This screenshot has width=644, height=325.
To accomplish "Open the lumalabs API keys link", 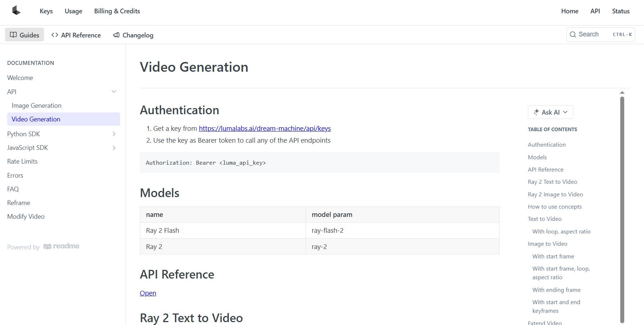I will (x=264, y=129).
